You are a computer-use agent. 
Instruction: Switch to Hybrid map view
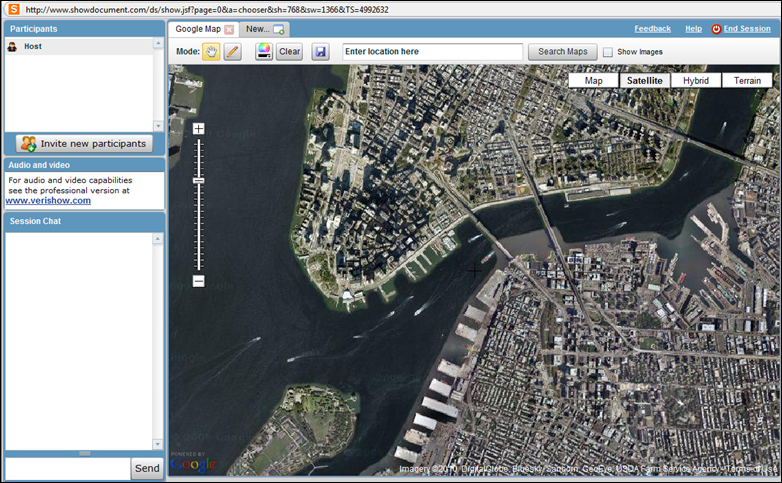pos(695,80)
